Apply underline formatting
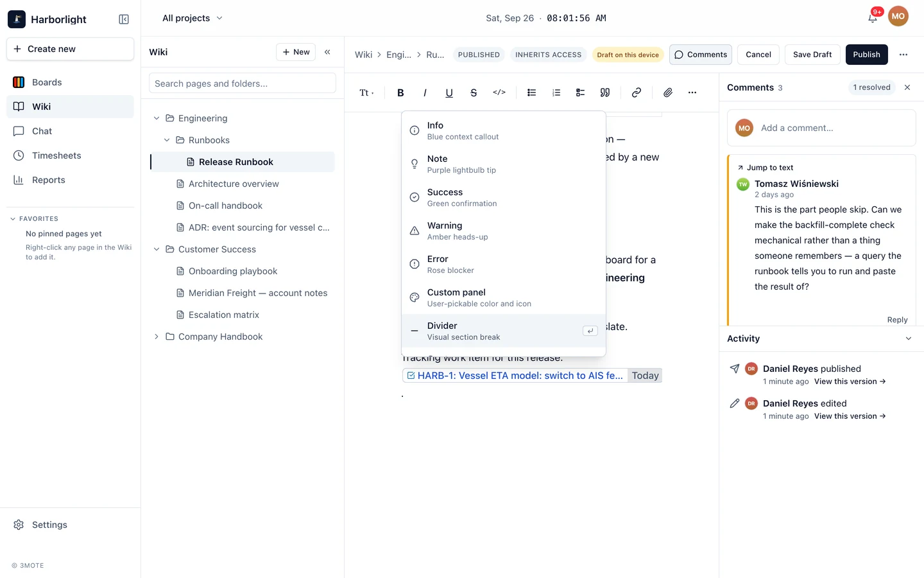The height and width of the screenshot is (578, 924). click(449, 92)
